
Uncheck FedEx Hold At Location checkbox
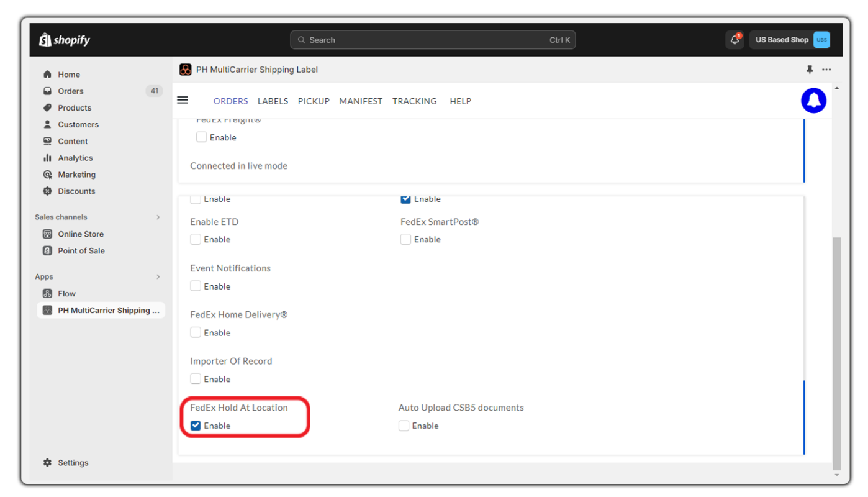(196, 426)
